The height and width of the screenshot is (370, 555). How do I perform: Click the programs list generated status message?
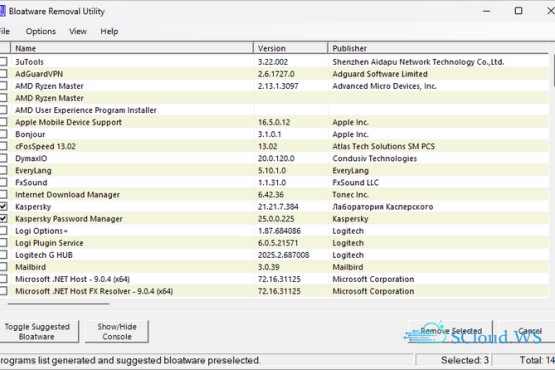pyautogui.click(x=130, y=360)
